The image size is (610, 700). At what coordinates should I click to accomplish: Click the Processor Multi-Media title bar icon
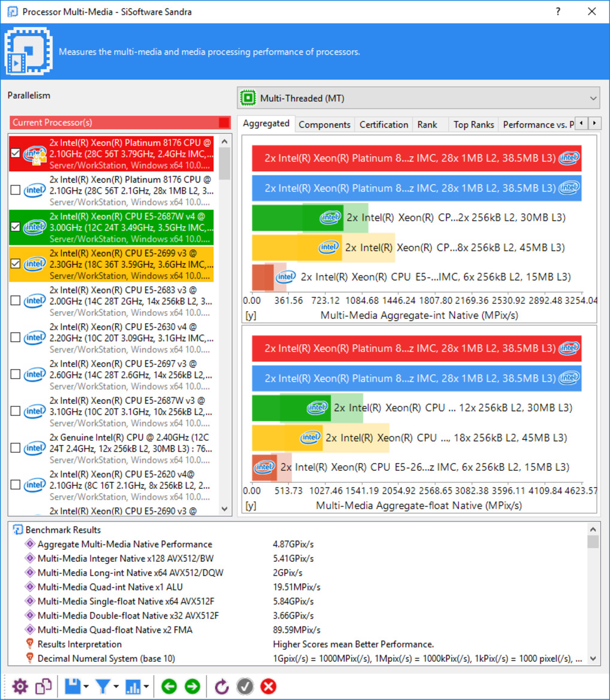13,11
